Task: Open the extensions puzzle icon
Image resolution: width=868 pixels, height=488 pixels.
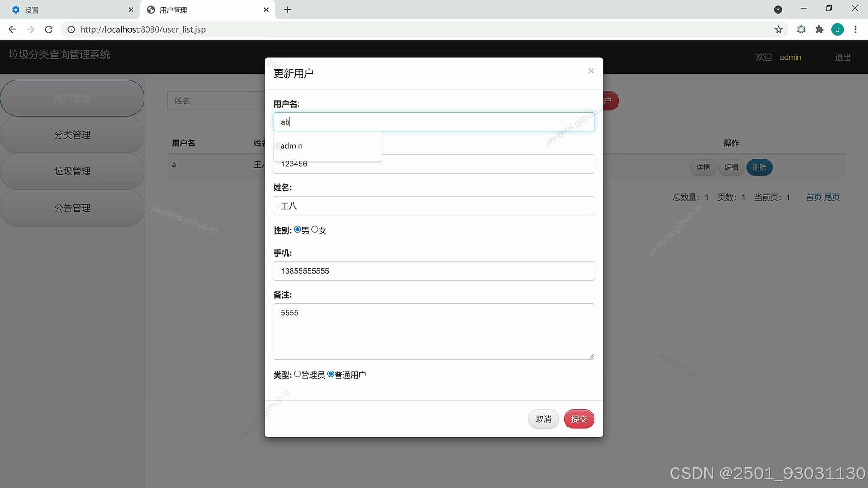Action: point(819,29)
